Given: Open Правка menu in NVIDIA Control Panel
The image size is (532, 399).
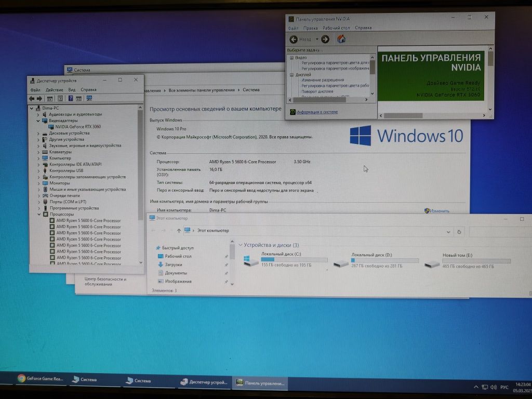Looking at the screenshot, I should click(311, 28).
